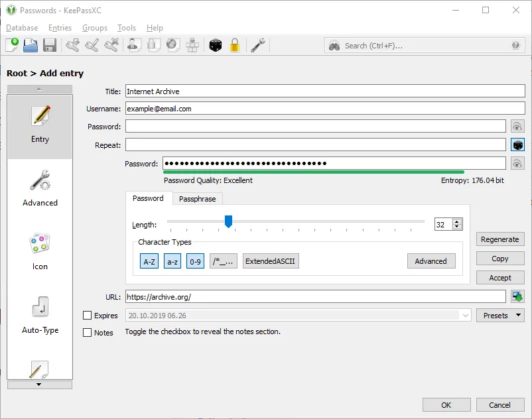Click the Copy username toolbar icon
The height and width of the screenshot is (419, 532).
[x=134, y=45]
